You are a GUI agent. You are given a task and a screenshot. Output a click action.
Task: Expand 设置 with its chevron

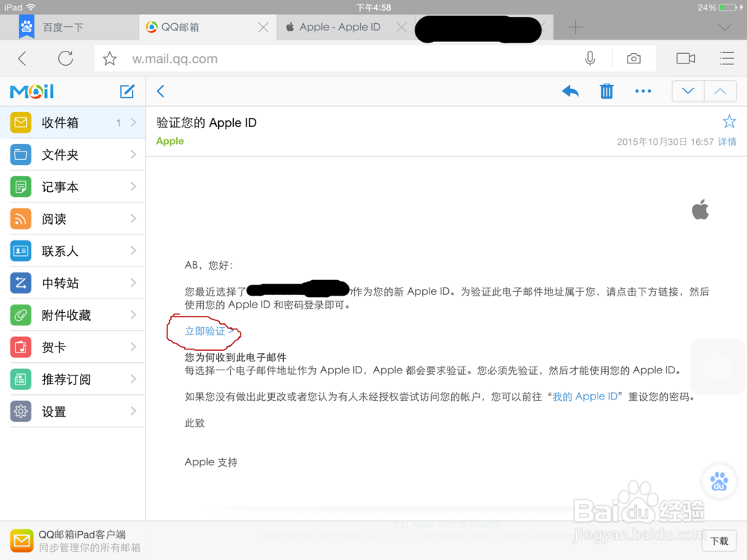[134, 411]
